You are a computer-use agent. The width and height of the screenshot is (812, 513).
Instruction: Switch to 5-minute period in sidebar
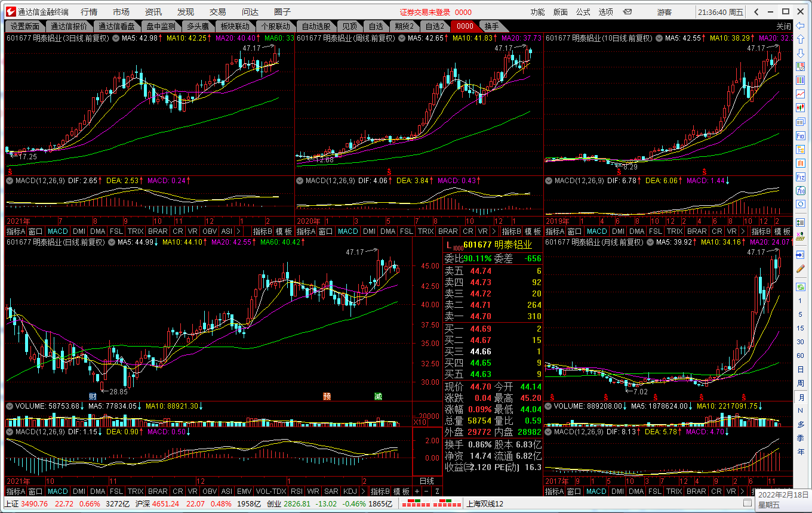801,314
